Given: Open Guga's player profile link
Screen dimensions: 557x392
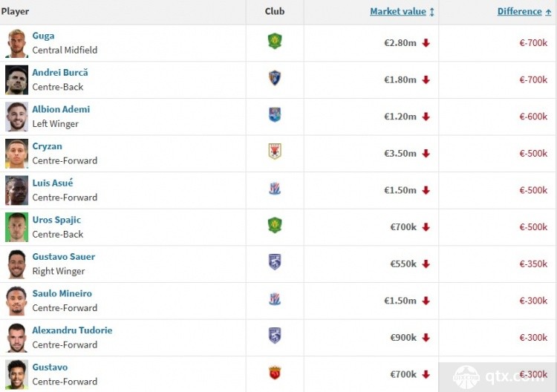Looking at the screenshot, I should (x=43, y=36).
